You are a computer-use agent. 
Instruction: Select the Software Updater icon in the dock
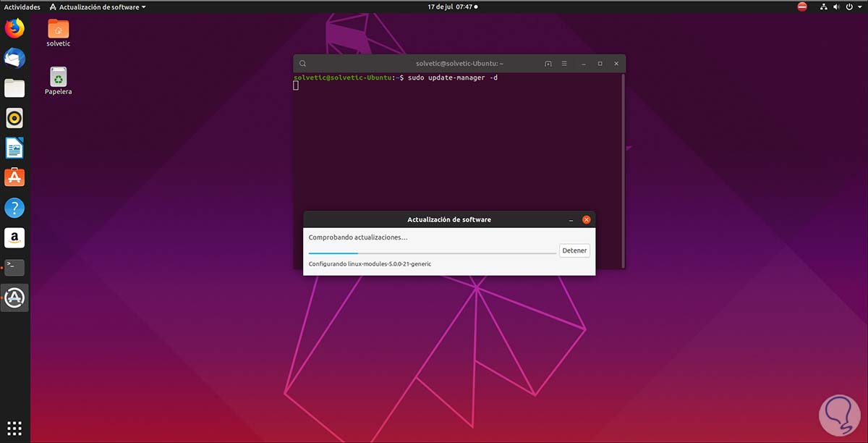tap(14, 298)
